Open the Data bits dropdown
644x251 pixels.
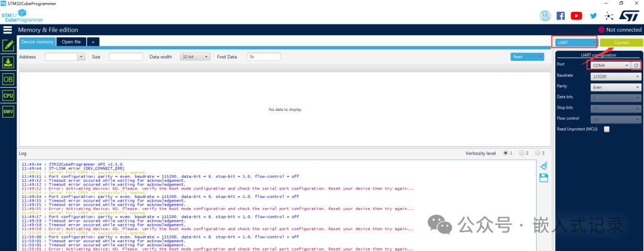[x=615, y=98]
